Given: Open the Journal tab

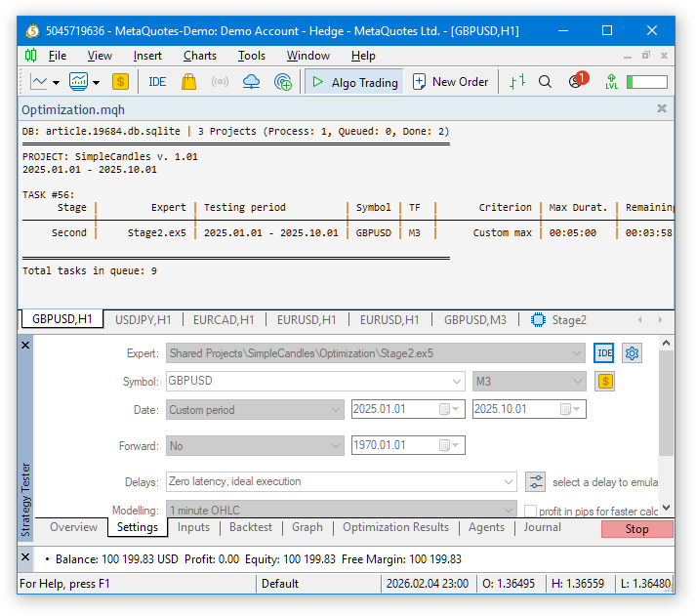Looking at the screenshot, I should (x=542, y=527).
